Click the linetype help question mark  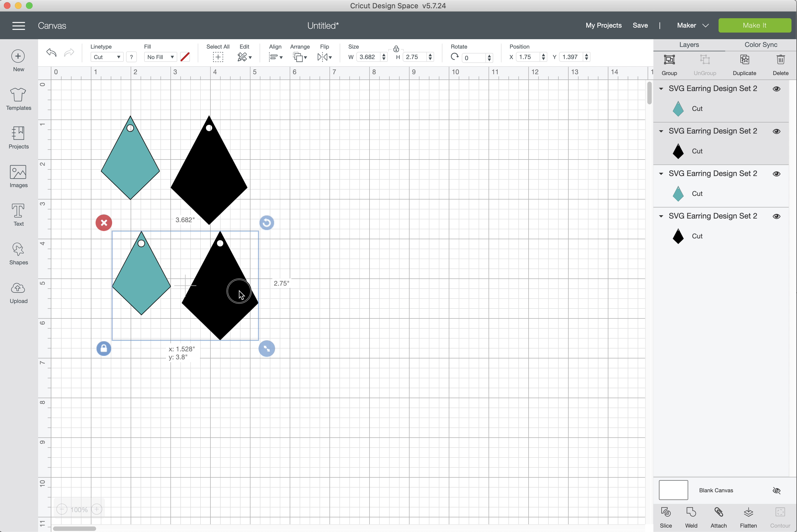[131, 57]
